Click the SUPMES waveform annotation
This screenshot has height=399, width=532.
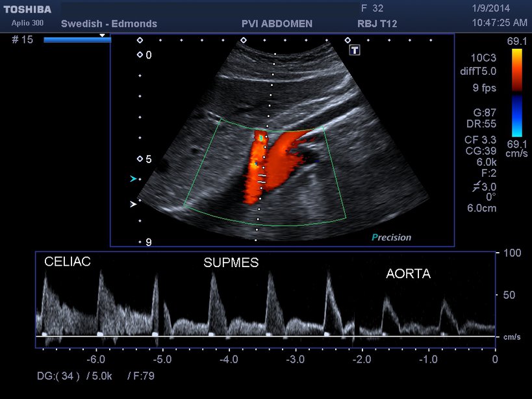(231, 263)
